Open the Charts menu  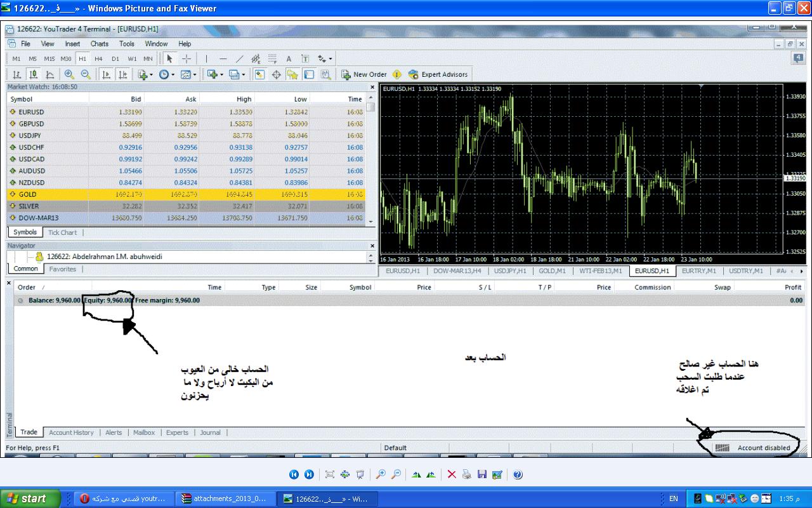[x=100, y=44]
